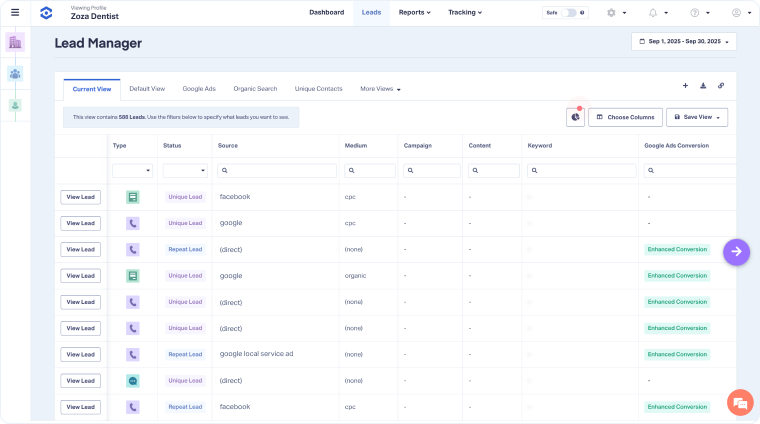Toggle the Safe switch
The height and width of the screenshot is (424, 760).
568,13
